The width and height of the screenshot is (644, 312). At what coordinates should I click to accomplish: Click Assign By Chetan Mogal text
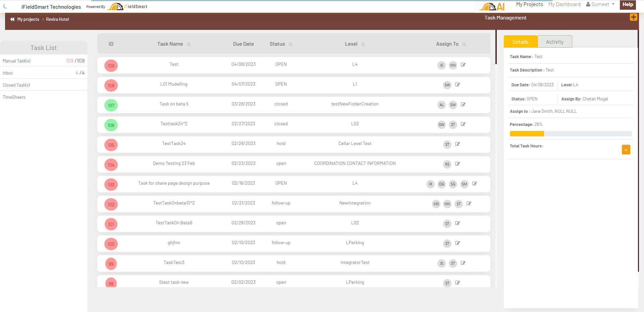585,99
